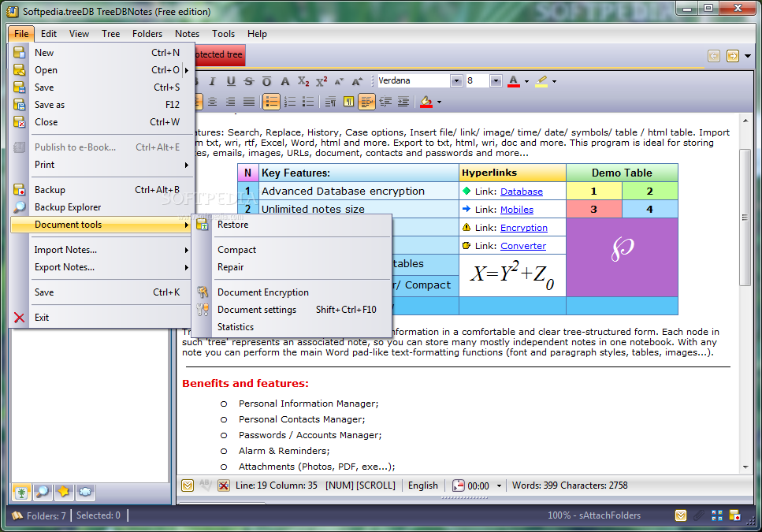762x532 pixels.
Task: Open the timer 00:00 dropdown arrow
Action: 499,485
